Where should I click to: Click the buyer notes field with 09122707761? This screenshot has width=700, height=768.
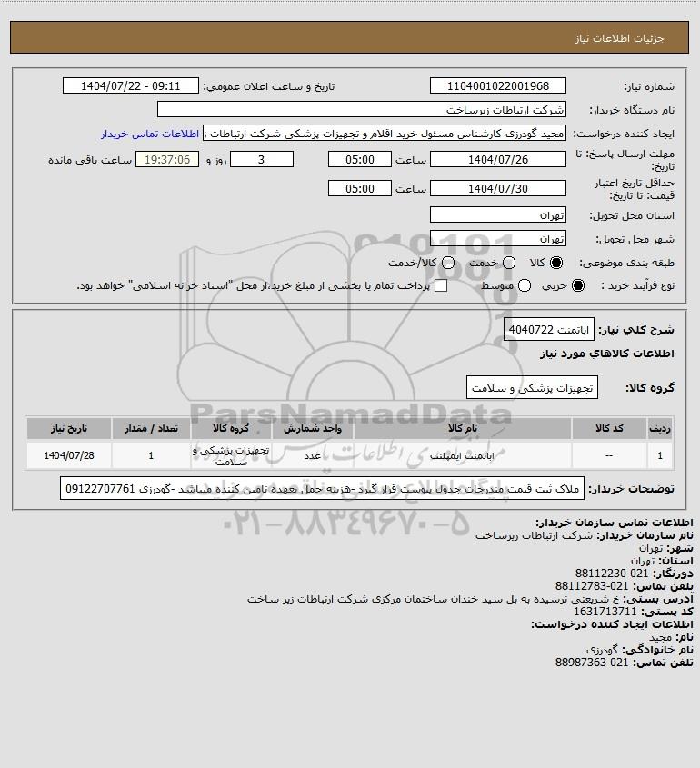pyautogui.click(x=322, y=489)
